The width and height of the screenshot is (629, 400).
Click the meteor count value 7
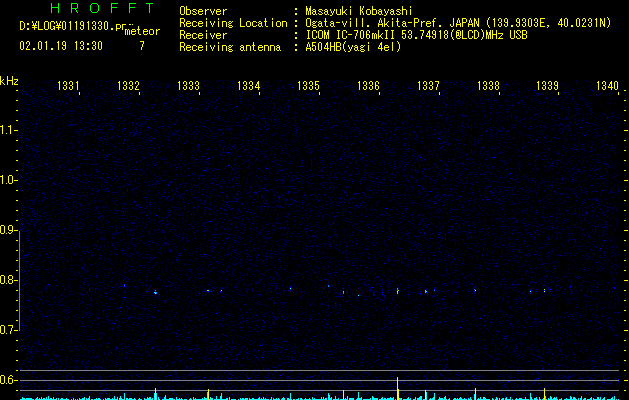(x=142, y=46)
